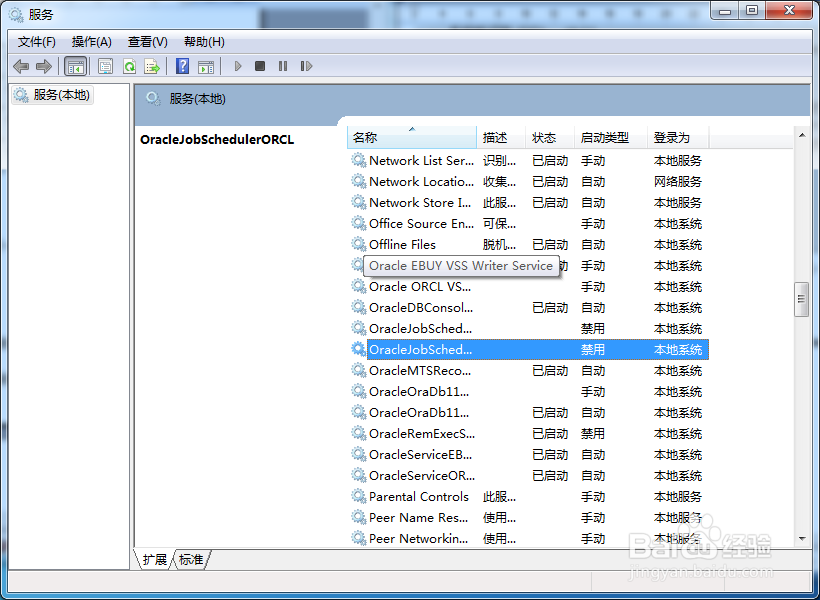Pause the service with the pause icon

click(283, 66)
